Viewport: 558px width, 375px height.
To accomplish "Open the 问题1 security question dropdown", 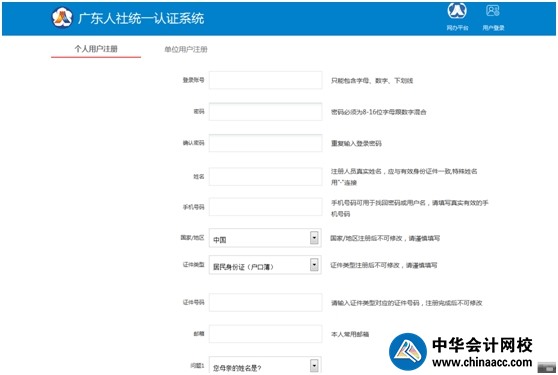I will point(265,365).
